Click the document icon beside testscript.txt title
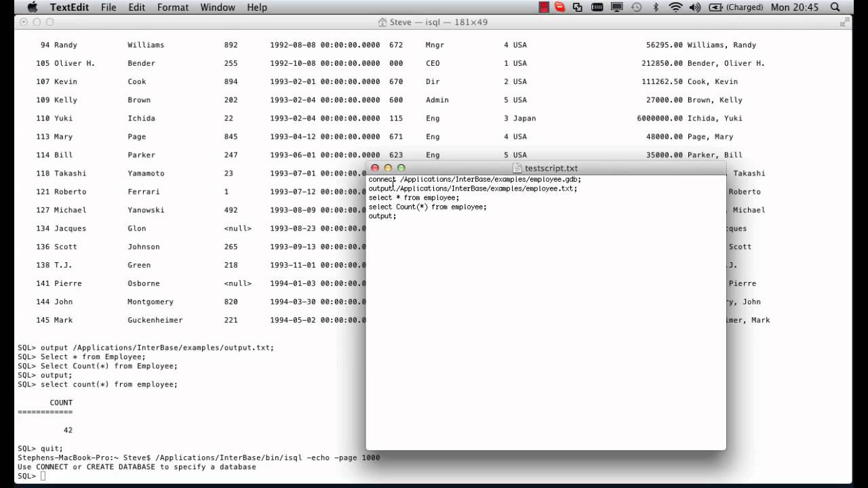 (x=517, y=168)
